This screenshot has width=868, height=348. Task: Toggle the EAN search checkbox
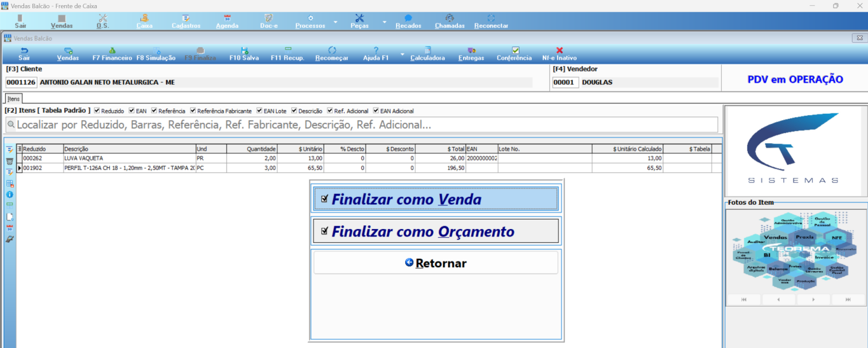132,111
